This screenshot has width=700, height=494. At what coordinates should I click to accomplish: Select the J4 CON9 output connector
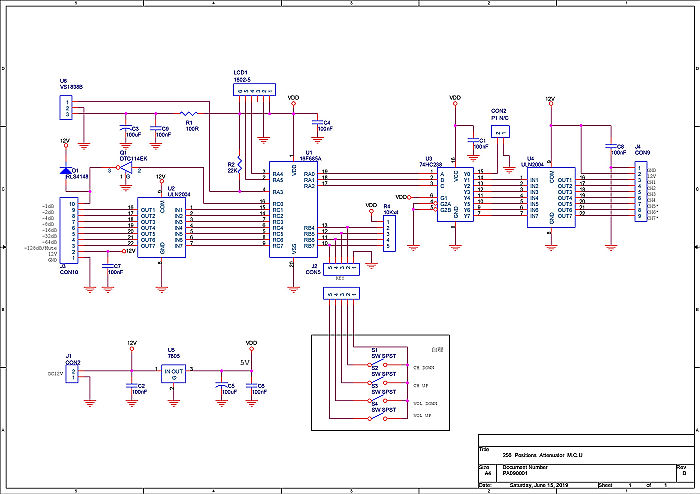(x=641, y=192)
